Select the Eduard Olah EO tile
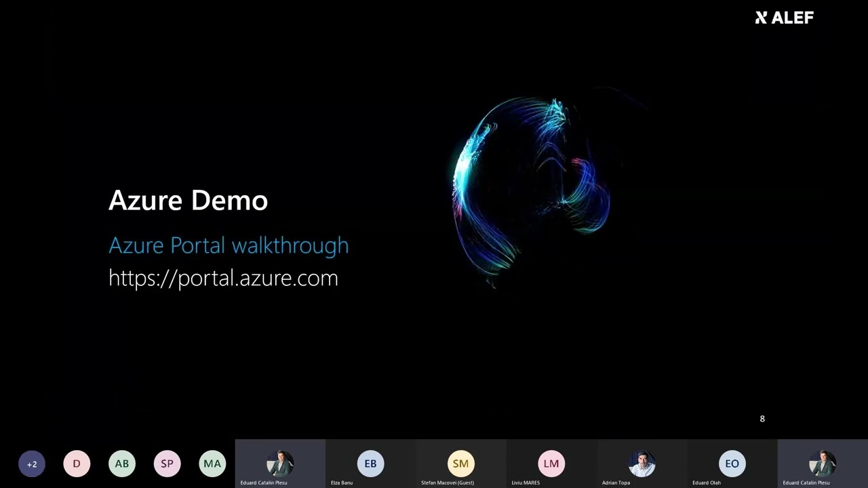 pos(732,464)
